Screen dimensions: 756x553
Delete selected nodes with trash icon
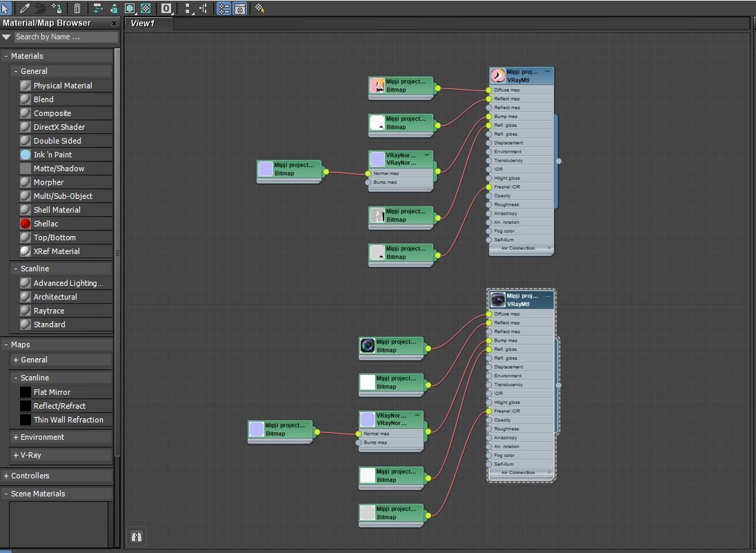click(77, 8)
